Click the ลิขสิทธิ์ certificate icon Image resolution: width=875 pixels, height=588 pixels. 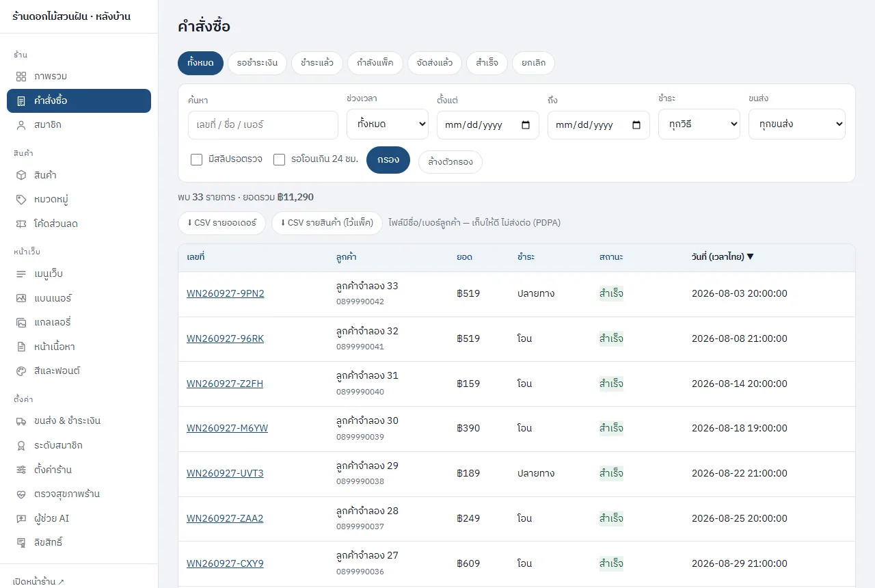click(21, 543)
